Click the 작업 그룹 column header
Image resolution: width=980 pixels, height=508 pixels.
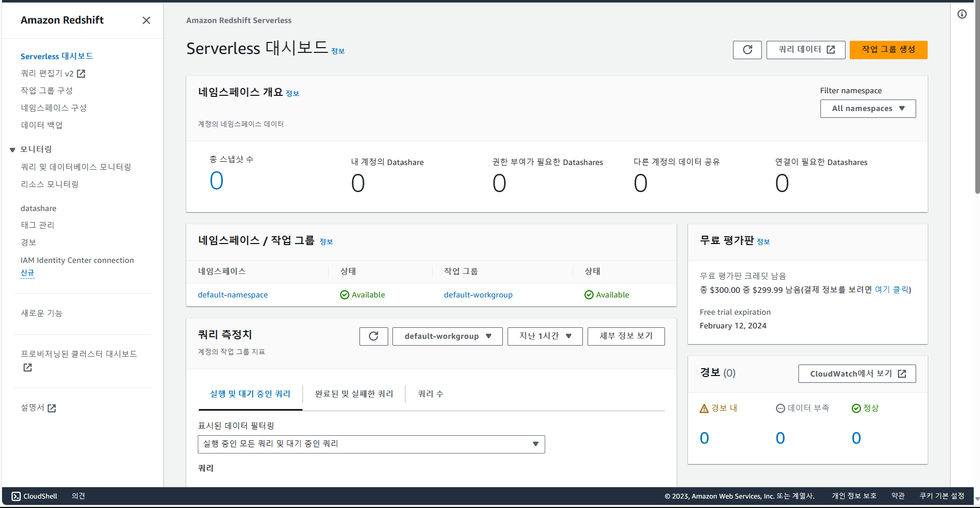(461, 271)
